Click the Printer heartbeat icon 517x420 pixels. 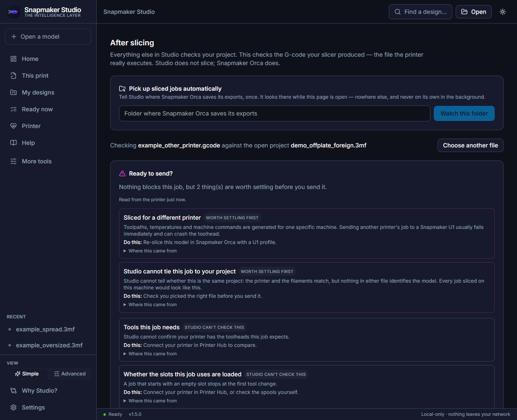click(13, 126)
